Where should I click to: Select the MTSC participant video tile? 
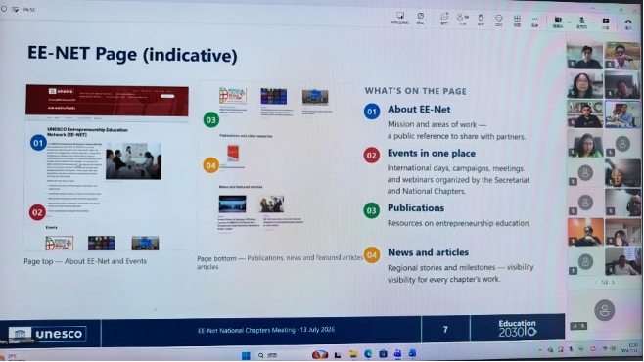pos(585,113)
